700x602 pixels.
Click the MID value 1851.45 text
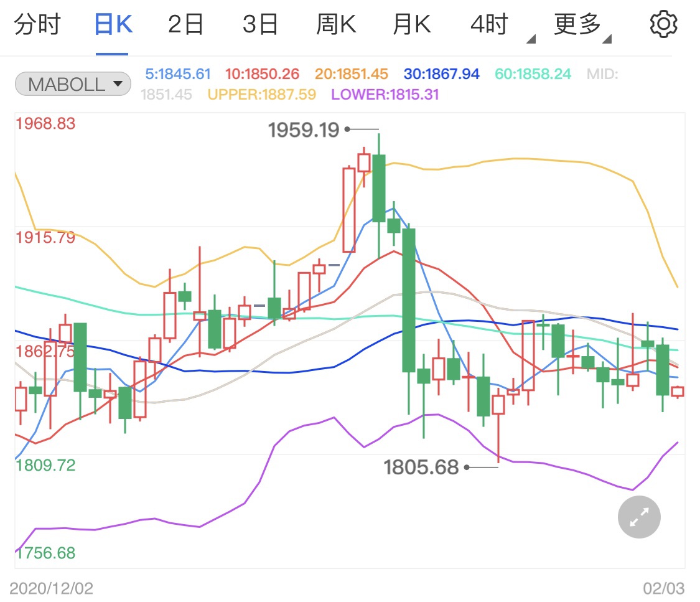166,94
